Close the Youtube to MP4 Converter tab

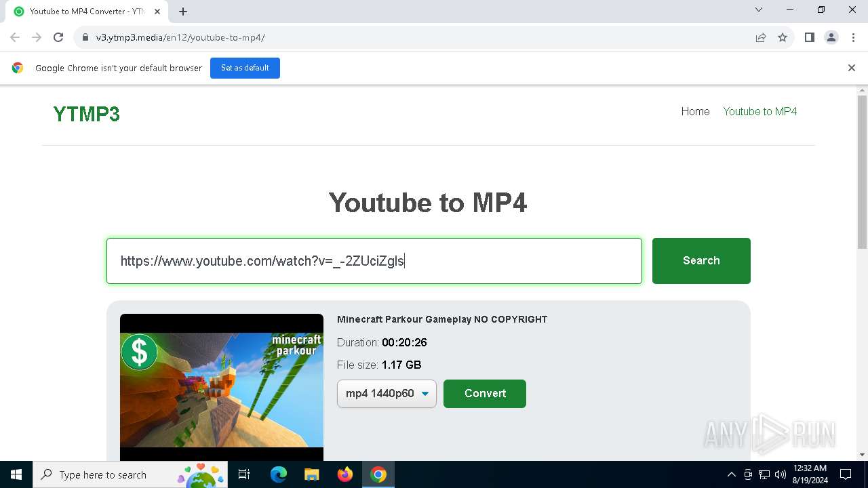[157, 12]
